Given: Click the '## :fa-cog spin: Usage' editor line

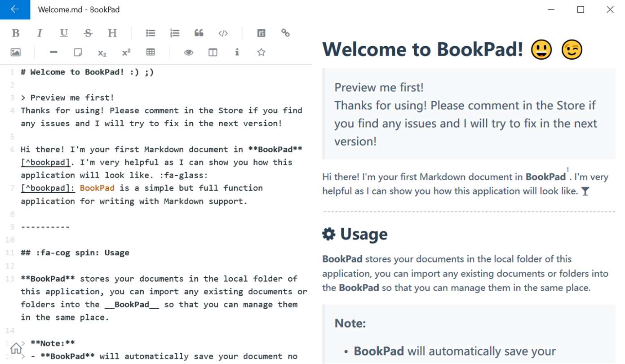Looking at the screenshot, I should [75, 253].
